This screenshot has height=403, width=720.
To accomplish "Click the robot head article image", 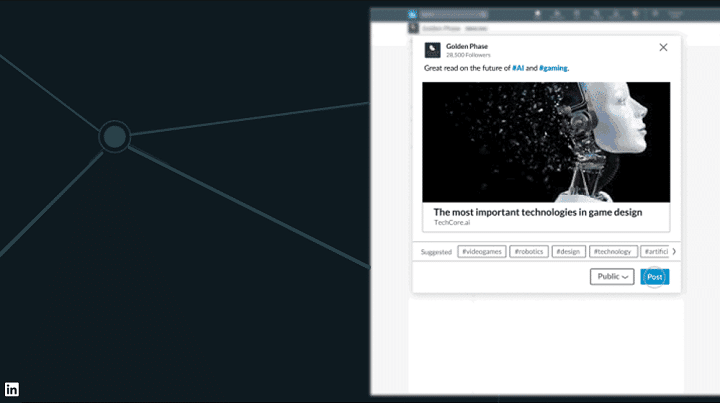I will coord(546,142).
